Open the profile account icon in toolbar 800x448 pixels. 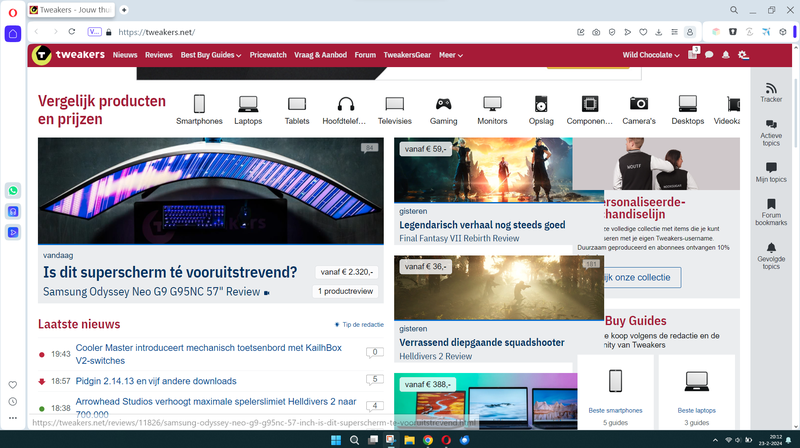point(690,32)
